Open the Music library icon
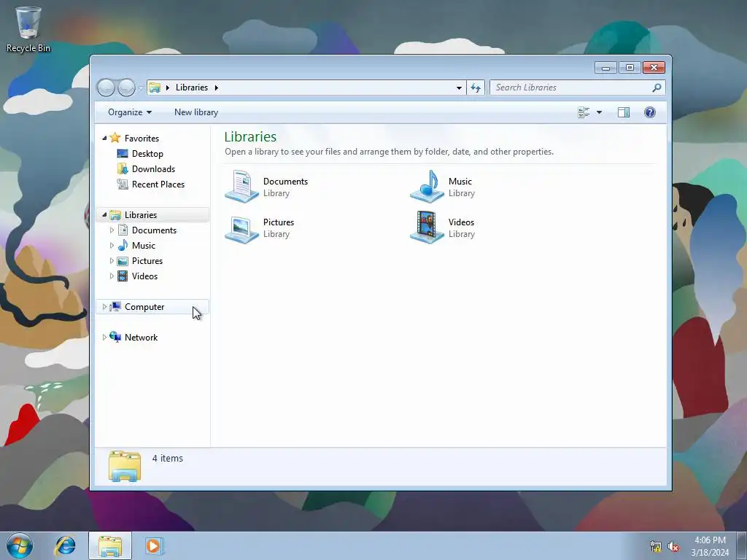The image size is (747, 560). 427,186
